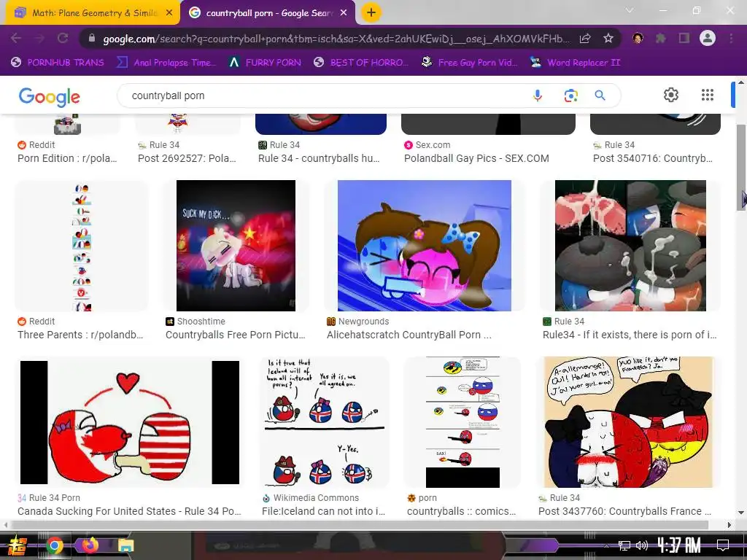Open the BEST OF HORRO... bookmark
Screen dimensions: 747x560
pos(361,63)
